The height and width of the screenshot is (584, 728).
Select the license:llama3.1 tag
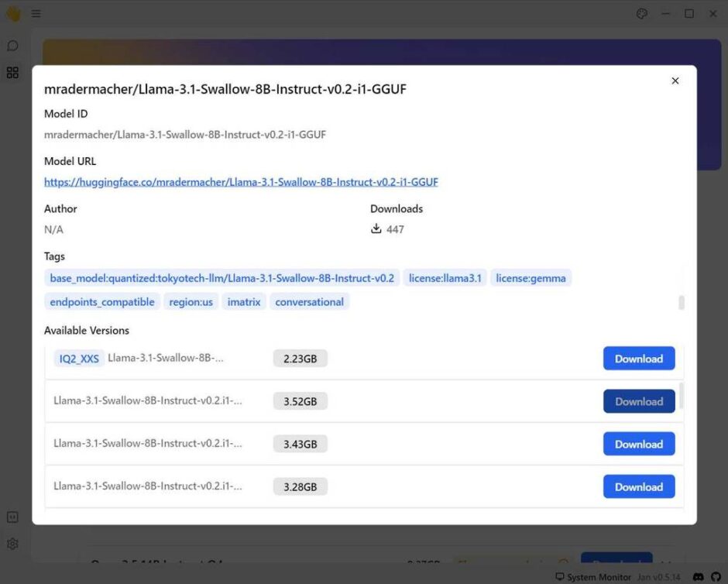445,277
